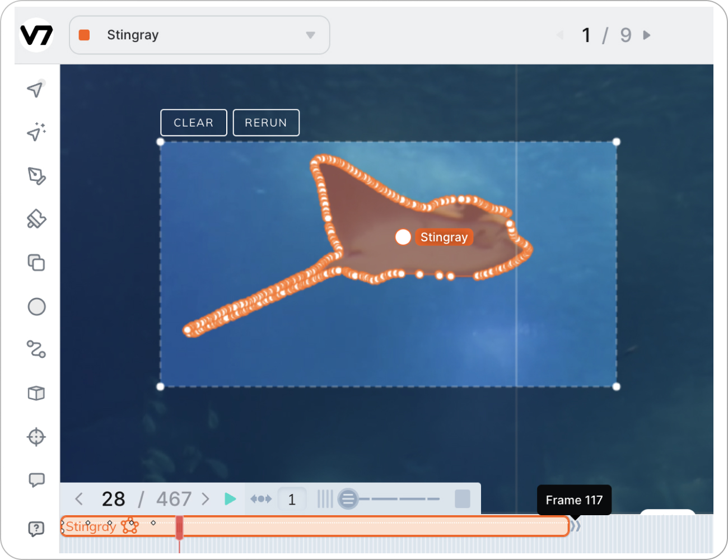Adjust the timeline zoom slider

[x=348, y=498]
